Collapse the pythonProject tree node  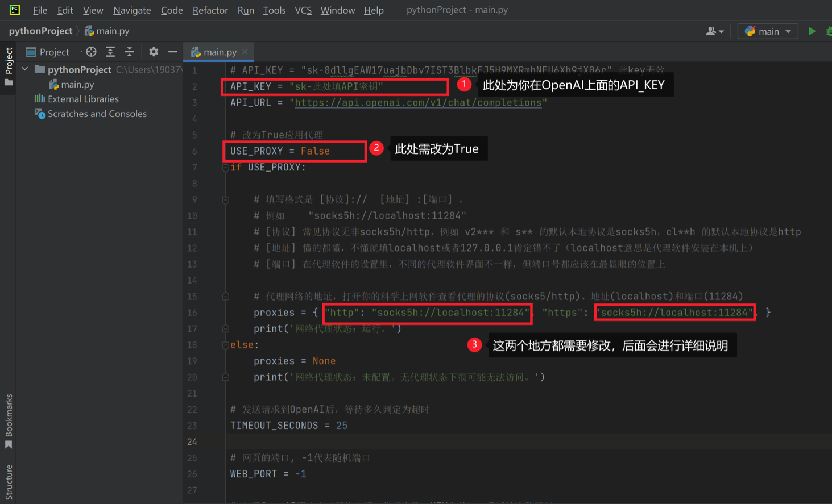[x=25, y=69]
